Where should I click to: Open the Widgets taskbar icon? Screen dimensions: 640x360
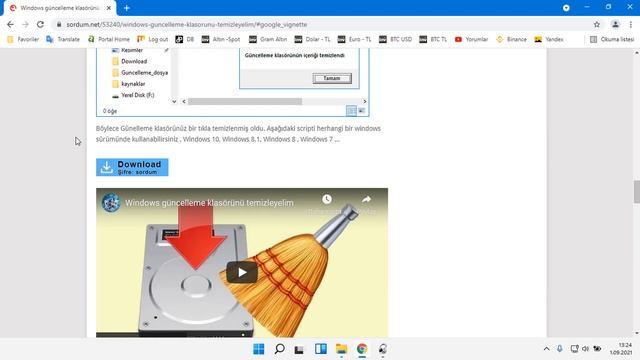coord(320,349)
